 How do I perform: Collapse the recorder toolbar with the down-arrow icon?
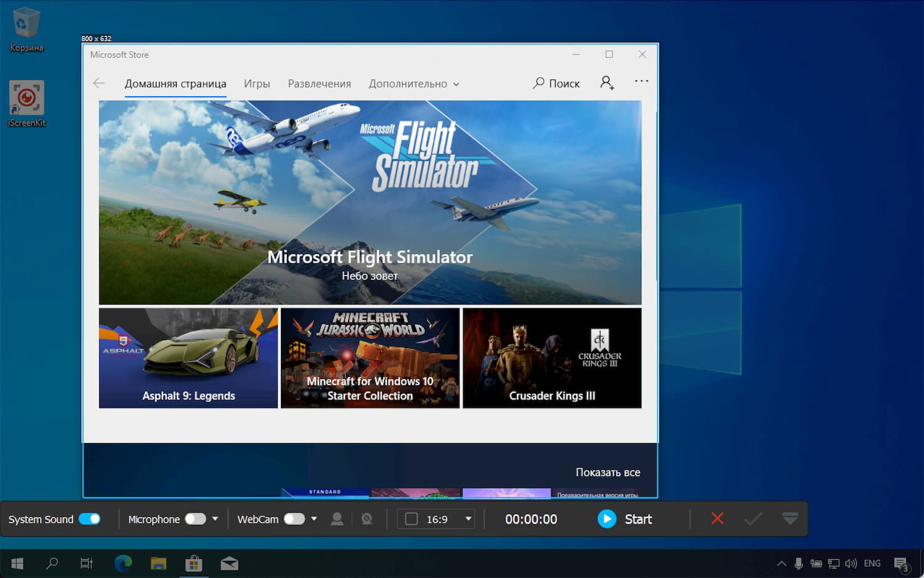click(x=790, y=518)
